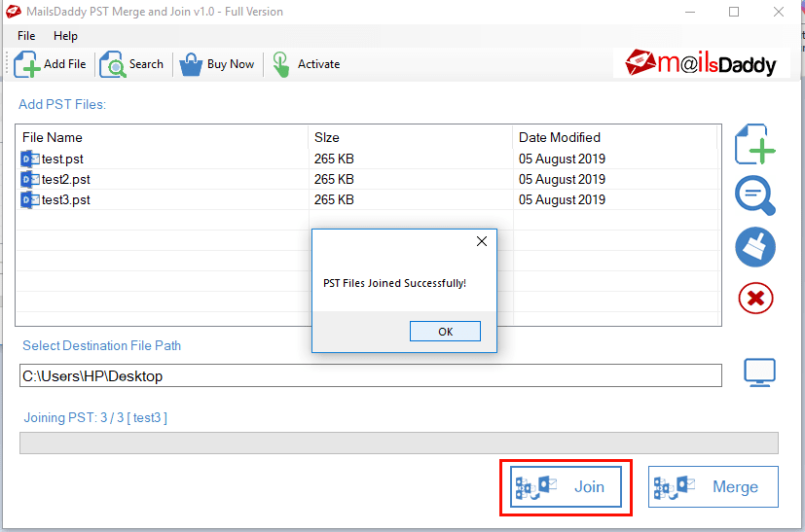Screen dimensions: 805x532
Task: Click the monitor browse destination icon
Action: pyautogui.click(x=759, y=372)
